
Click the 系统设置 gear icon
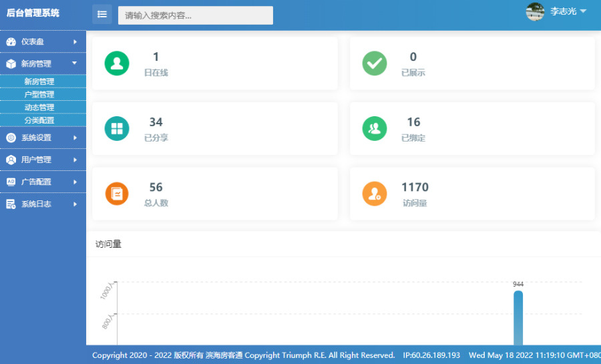(11, 138)
